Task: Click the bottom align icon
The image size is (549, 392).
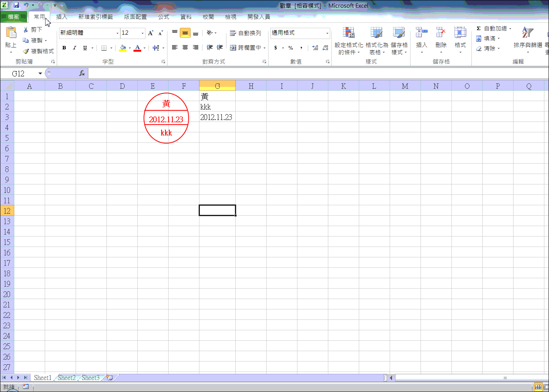Action: tap(196, 33)
